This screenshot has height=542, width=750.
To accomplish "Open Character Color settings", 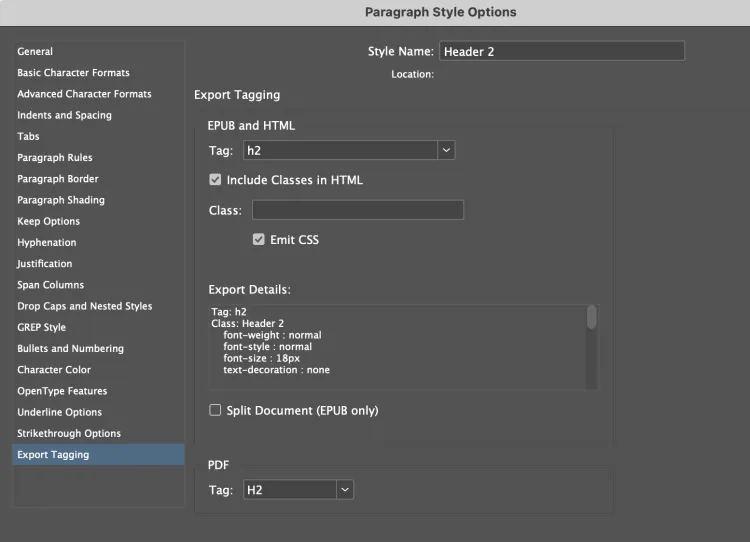I will click(x=54, y=370).
